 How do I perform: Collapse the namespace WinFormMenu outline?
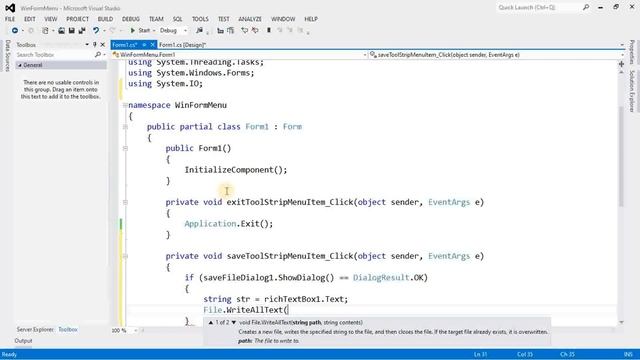click(x=125, y=105)
